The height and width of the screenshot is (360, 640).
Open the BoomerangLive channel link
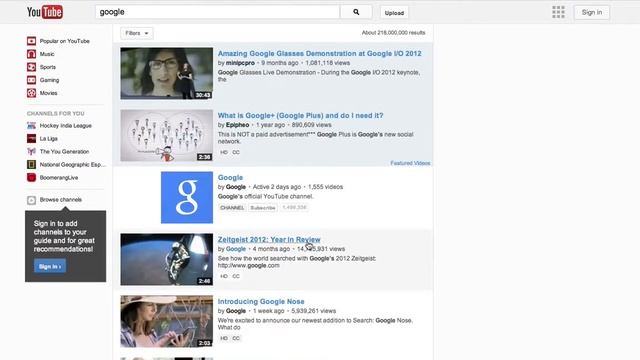coord(59,178)
